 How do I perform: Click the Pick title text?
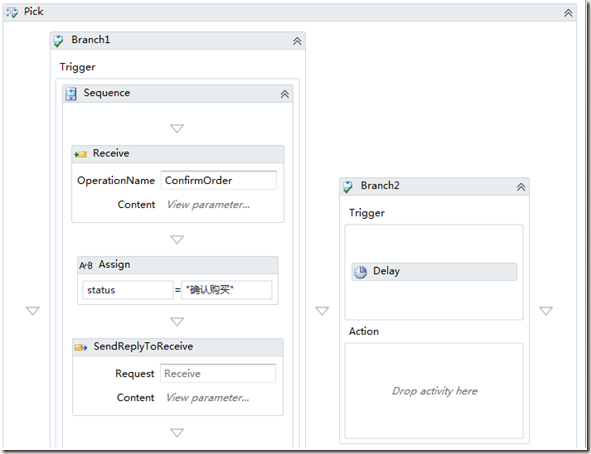pos(34,12)
